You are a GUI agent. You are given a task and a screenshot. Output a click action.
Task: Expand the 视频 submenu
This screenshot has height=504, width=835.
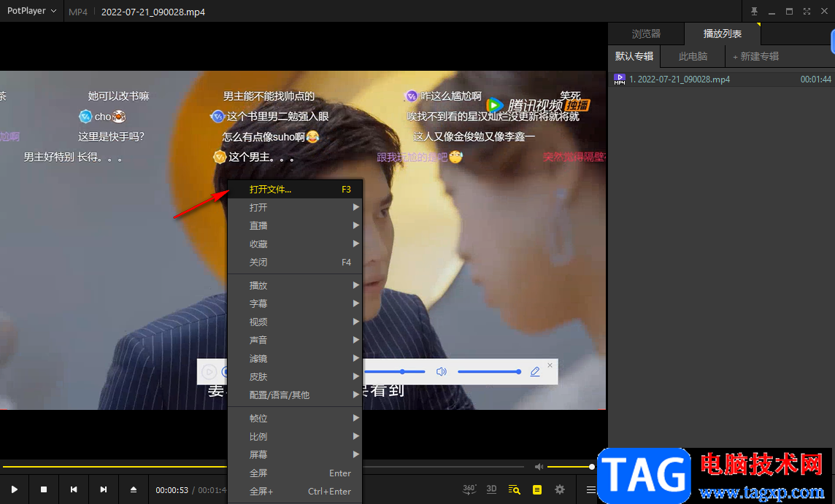coord(295,322)
